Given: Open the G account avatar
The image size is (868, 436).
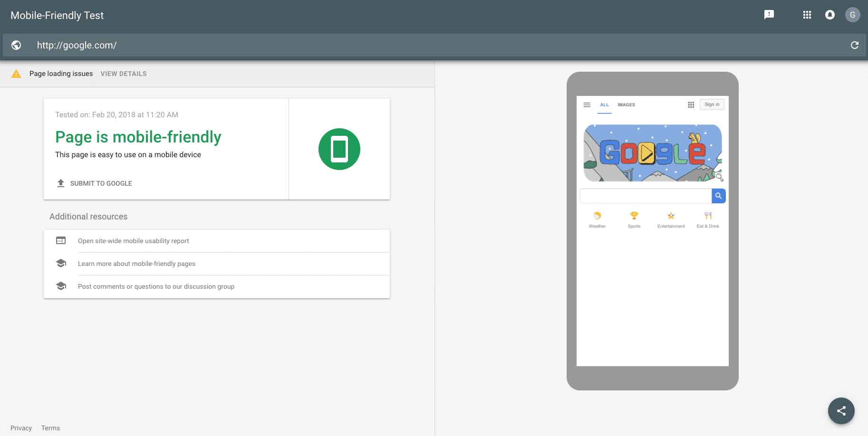Looking at the screenshot, I should [x=852, y=15].
